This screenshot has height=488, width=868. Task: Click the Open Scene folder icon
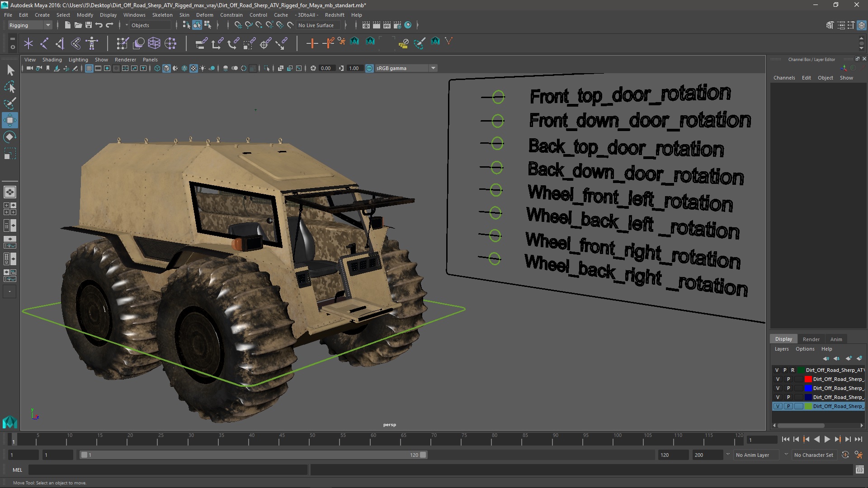[x=78, y=25]
